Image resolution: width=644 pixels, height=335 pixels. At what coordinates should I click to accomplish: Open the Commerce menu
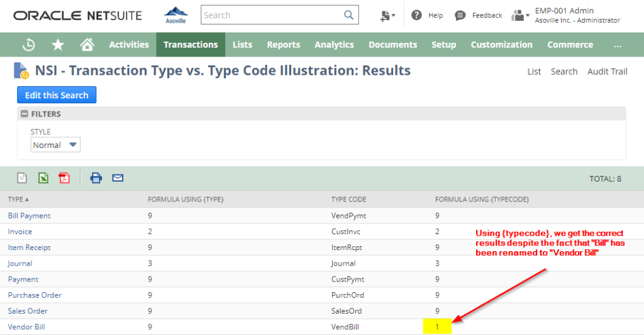[570, 44]
